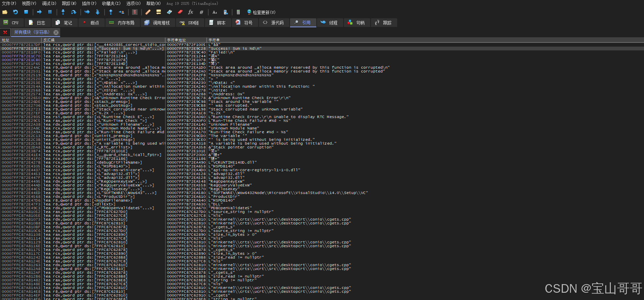Screen dimensions: 644x300
Task: Switch to the CPU tab
Action: click(x=11, y=23)
